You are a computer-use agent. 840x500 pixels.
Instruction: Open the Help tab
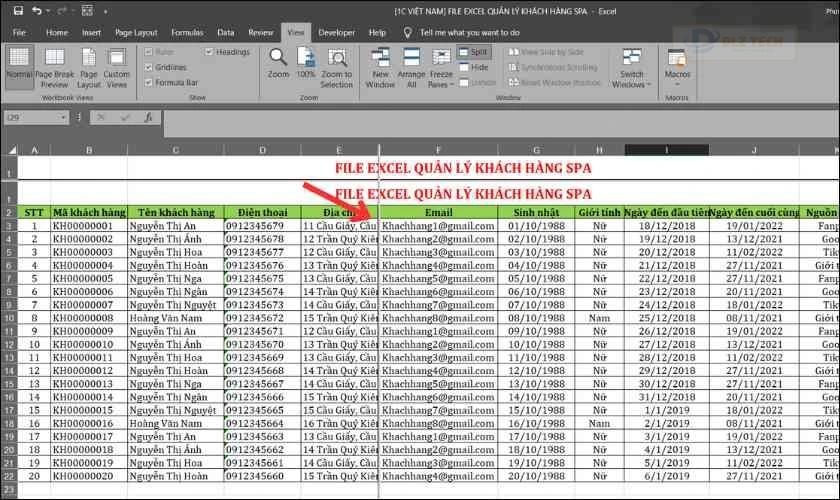(377, 33)
